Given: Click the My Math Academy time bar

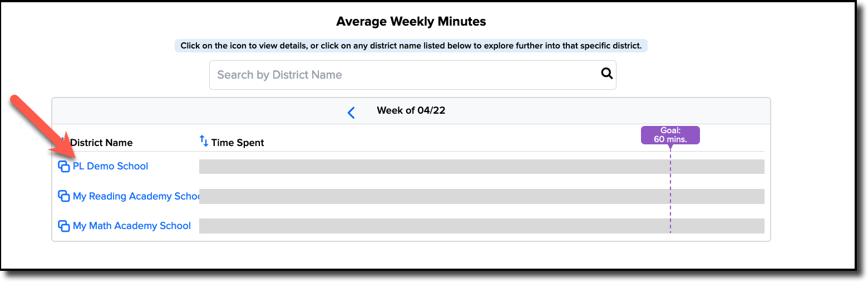Looking at the screenshot, I should 481,226.
